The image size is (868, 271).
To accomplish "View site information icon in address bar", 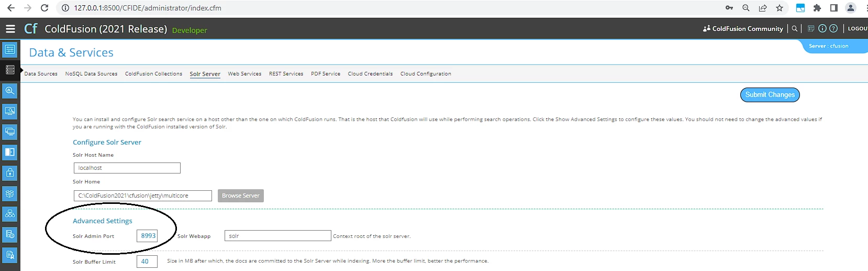I will coord(65,8).
